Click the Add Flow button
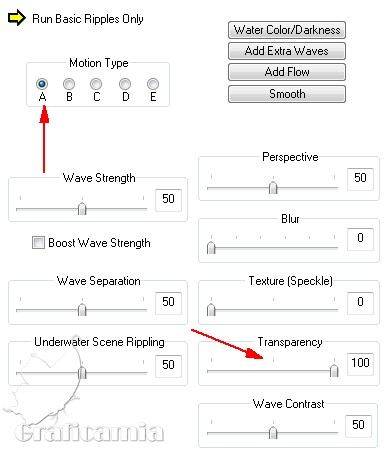386x455 pixels. tap(287, 72)
